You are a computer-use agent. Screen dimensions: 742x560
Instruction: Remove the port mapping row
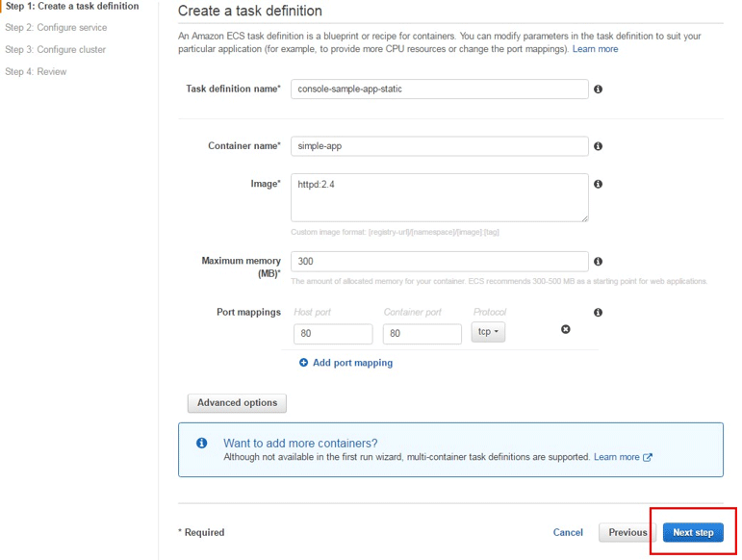pyautogui.click(x=566, y=329)
